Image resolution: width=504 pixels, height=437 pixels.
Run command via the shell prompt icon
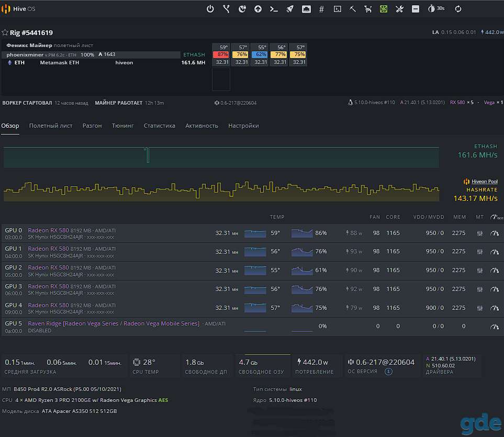274,9
